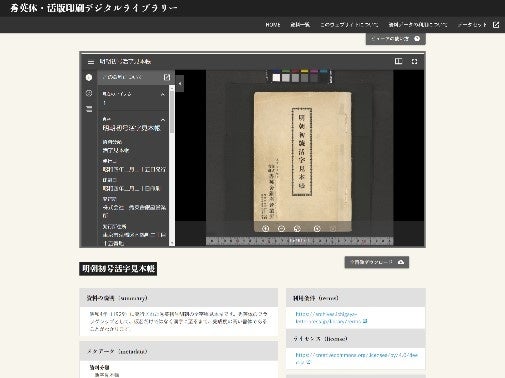Reset the zoom in the viewer
The width and height of the screenshot is (505, 378).
(x=297, y=229)
